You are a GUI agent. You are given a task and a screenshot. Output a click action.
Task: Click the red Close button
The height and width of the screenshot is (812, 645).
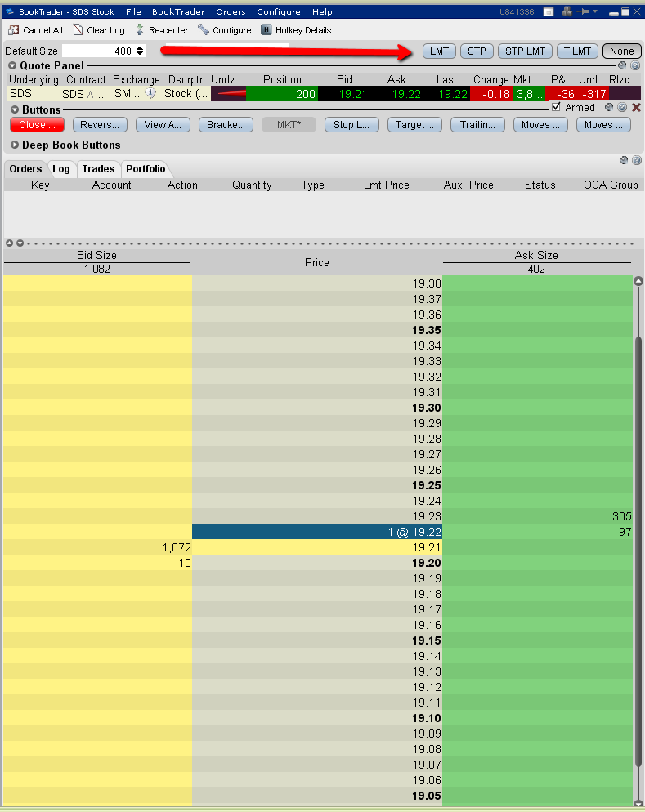click(38, 125)
